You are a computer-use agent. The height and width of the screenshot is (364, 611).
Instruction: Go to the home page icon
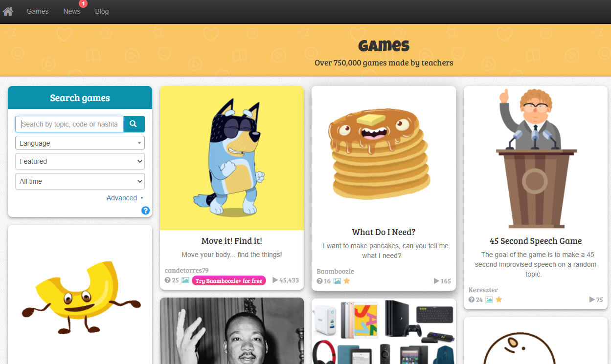point(8,11)
